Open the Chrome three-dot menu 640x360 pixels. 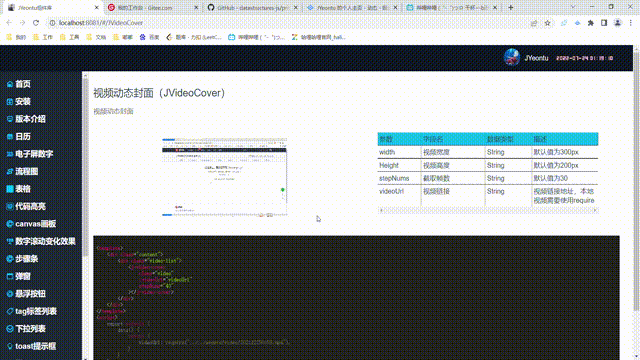[631, 23]
